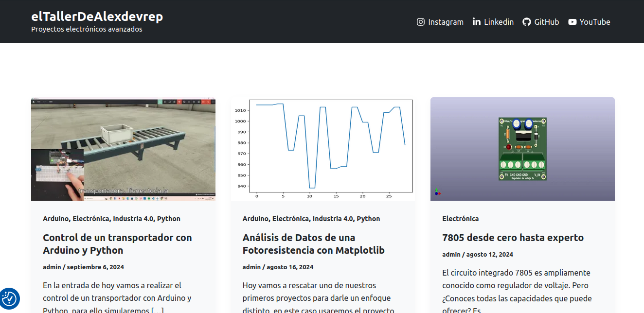
Task: Open post Control de un transportador con Arduino y Python
Action: click(x=117, y=244)
